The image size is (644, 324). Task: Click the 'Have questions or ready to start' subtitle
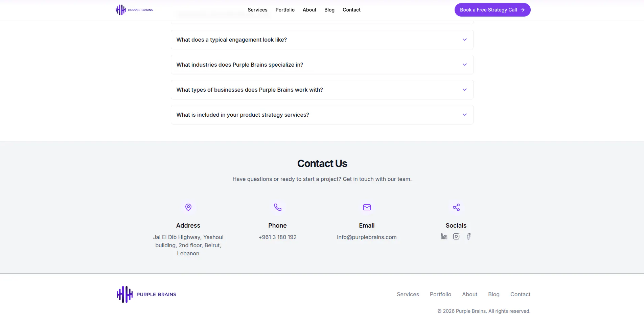(x=322, y=179)
